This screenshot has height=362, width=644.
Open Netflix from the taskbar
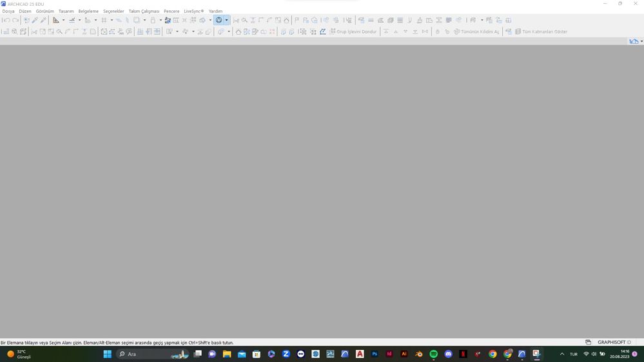point(463,354)
